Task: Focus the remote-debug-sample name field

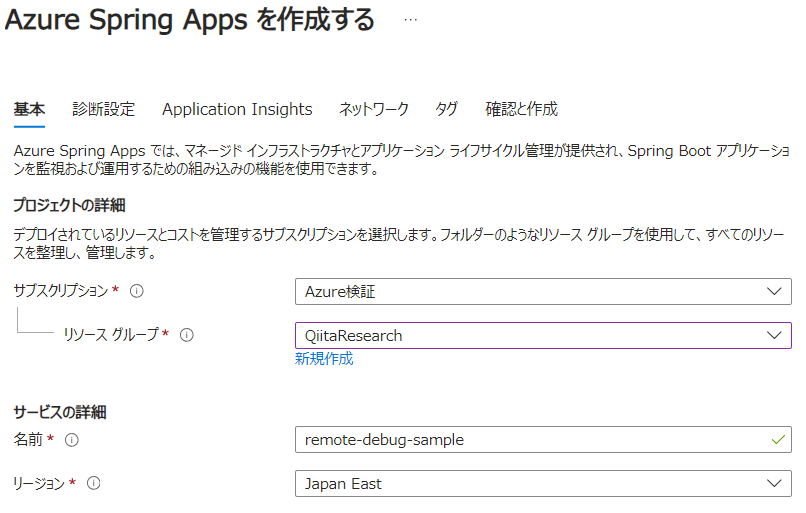Action: pyautogui.click(x=543, y=439)
